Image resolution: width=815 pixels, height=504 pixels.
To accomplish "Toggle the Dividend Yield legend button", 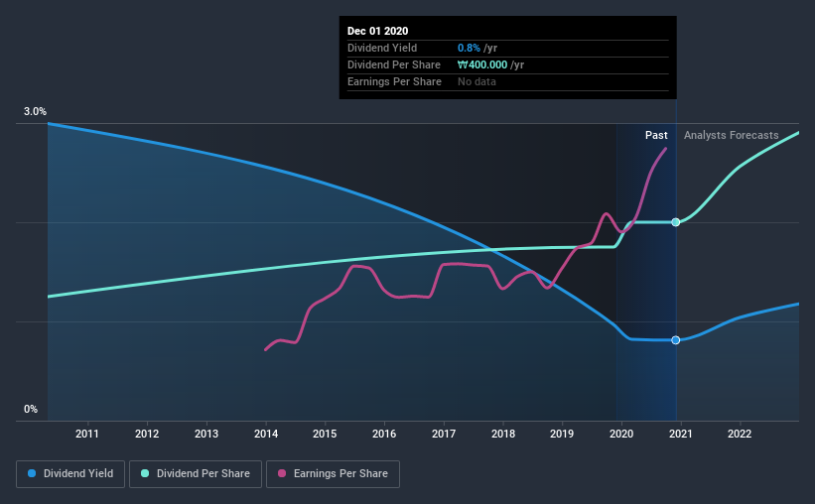I will [x=70, y=474].
